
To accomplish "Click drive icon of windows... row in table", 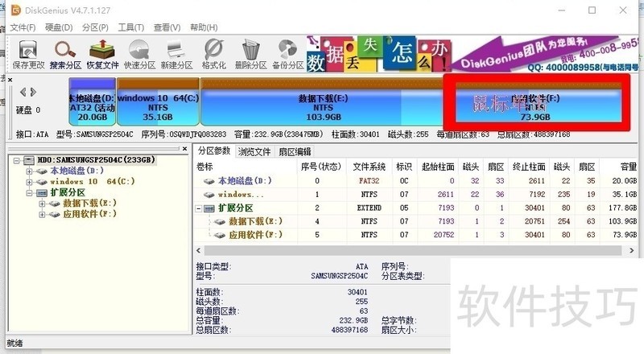I will (x=209, y=194).
